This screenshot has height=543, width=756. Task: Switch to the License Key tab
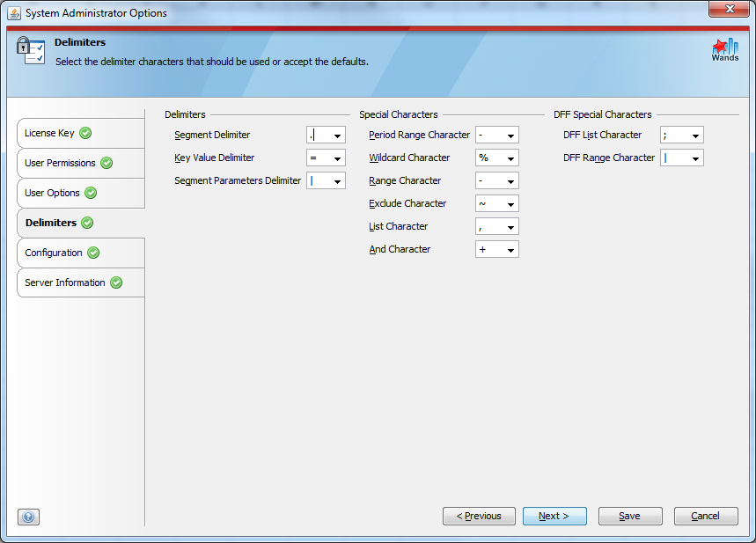[80, 133]
